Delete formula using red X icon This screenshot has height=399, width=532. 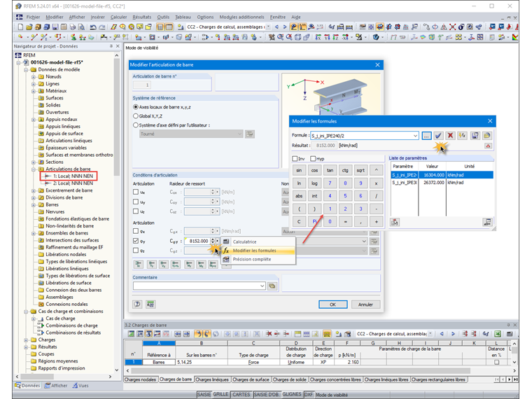coord(450,136)
